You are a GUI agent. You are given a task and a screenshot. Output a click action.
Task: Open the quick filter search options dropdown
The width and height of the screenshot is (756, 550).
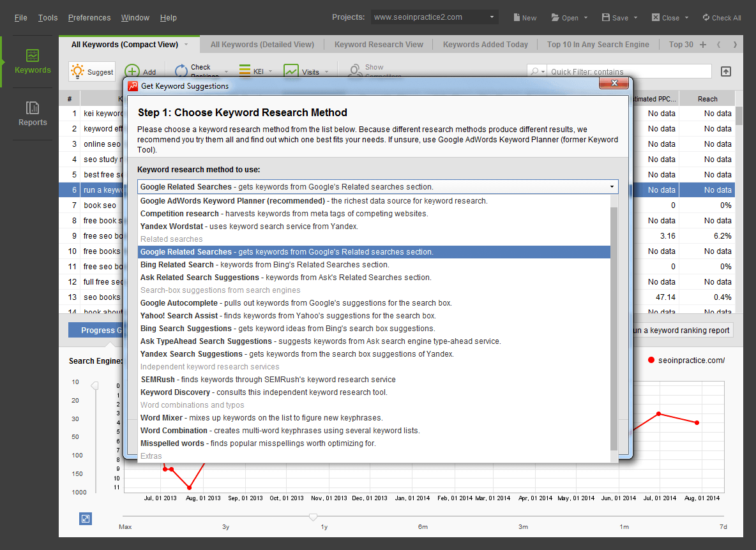coord(538,71)
